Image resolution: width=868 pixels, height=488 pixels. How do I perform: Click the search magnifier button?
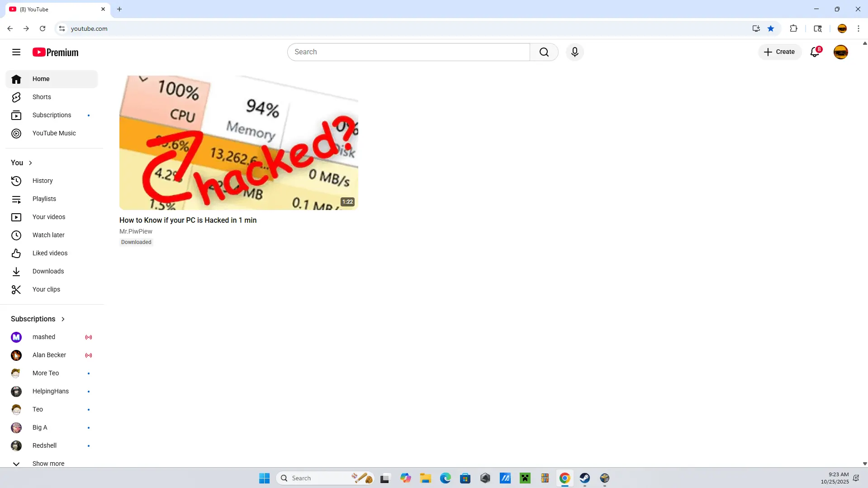tap(544, 52)
